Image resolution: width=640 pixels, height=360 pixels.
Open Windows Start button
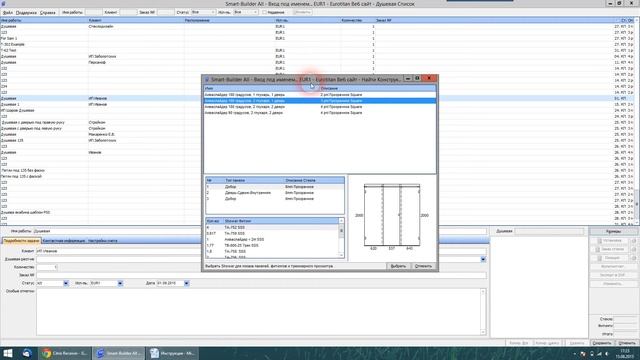8,353
